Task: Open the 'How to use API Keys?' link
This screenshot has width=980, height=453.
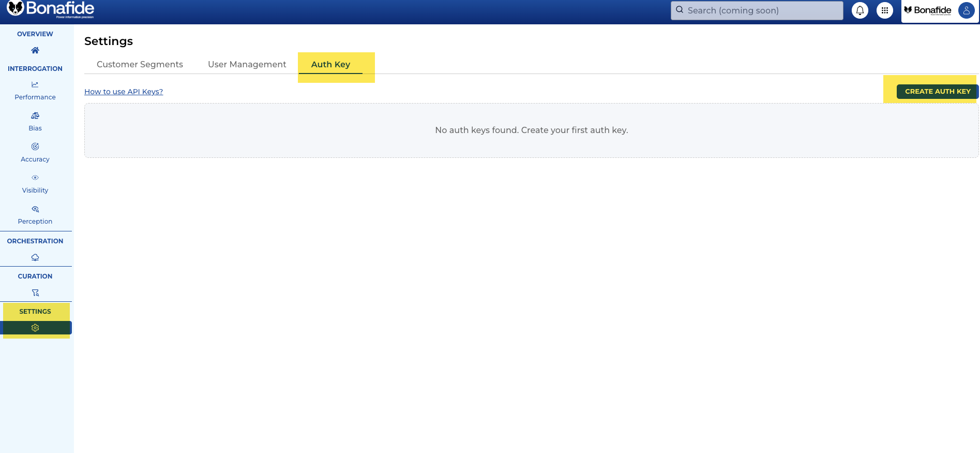Action: click(124, 92)
